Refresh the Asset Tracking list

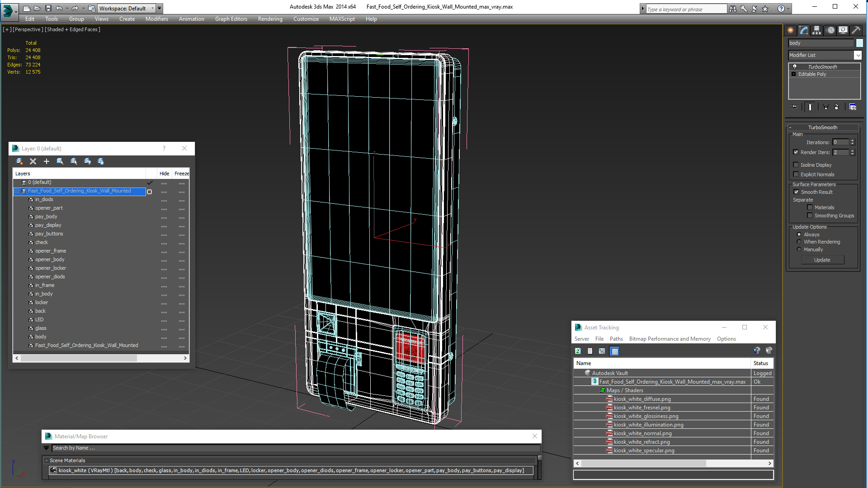[x=578, y=351]
